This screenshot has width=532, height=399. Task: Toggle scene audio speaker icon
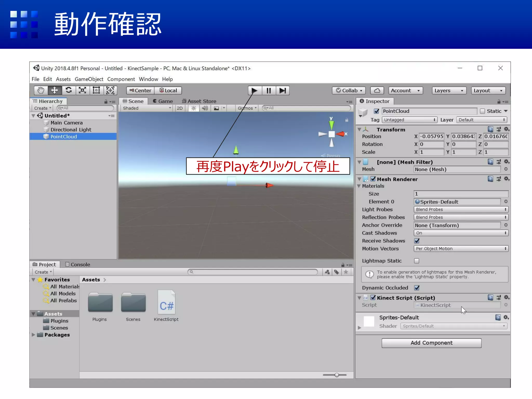pos(205,108)
